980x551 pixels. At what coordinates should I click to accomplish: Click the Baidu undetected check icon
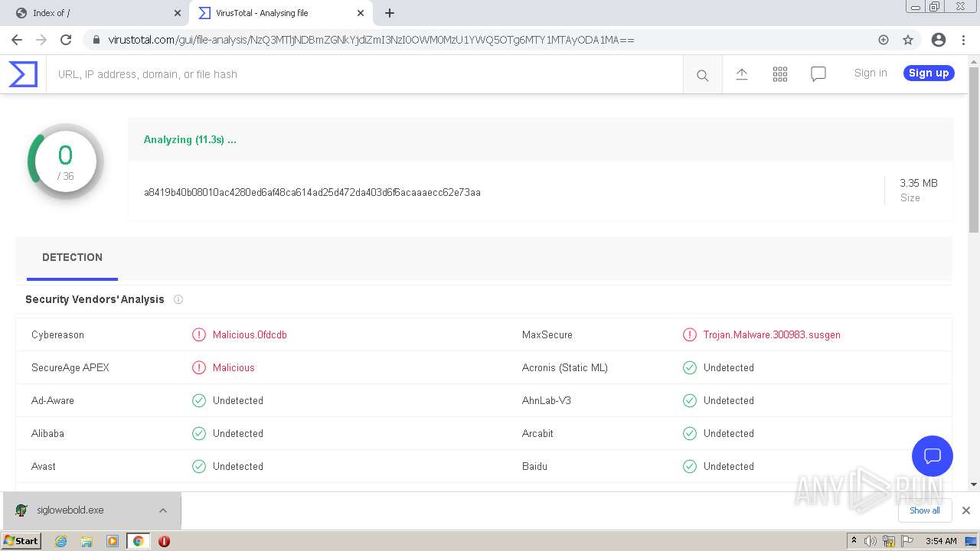pyautogui.click(x=690, y=466)
